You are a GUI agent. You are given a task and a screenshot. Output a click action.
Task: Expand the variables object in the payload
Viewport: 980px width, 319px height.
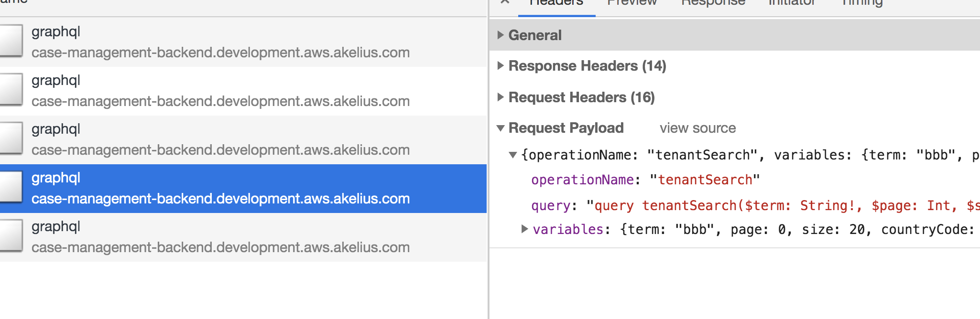tap(524, 229)
